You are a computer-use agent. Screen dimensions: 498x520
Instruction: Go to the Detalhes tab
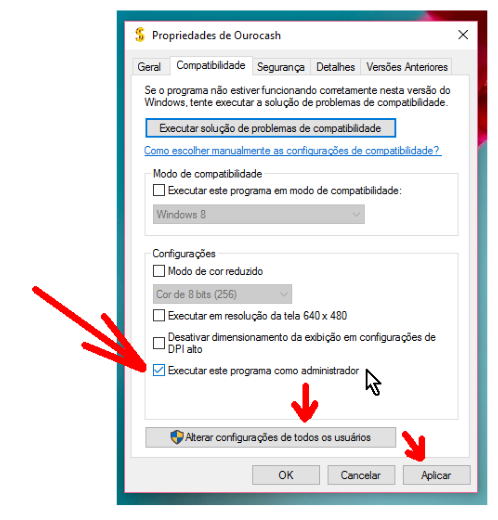tap(335, 67)
